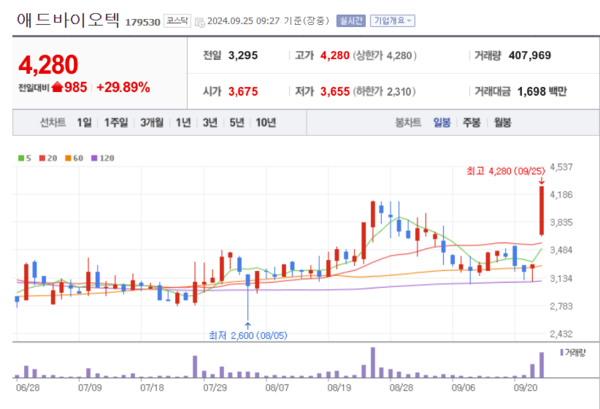Select the 1주일 line chart tab
This screenshot has height=409, width=600.
coord(116,122)
